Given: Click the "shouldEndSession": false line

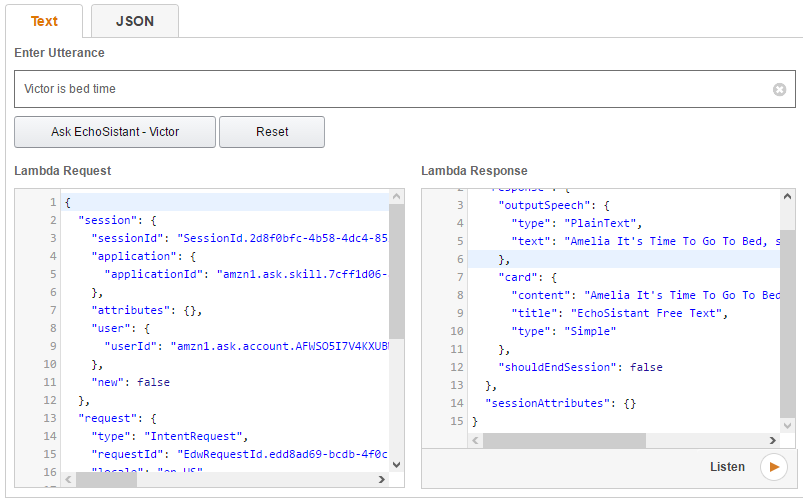Looking at the screenshot, I should click(x=580, y=367).
